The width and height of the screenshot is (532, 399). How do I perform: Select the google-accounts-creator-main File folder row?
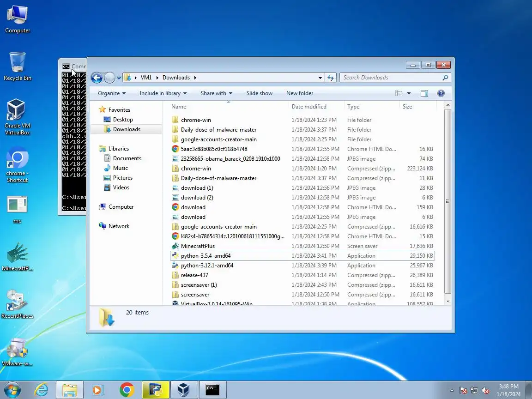pos(302,139)
